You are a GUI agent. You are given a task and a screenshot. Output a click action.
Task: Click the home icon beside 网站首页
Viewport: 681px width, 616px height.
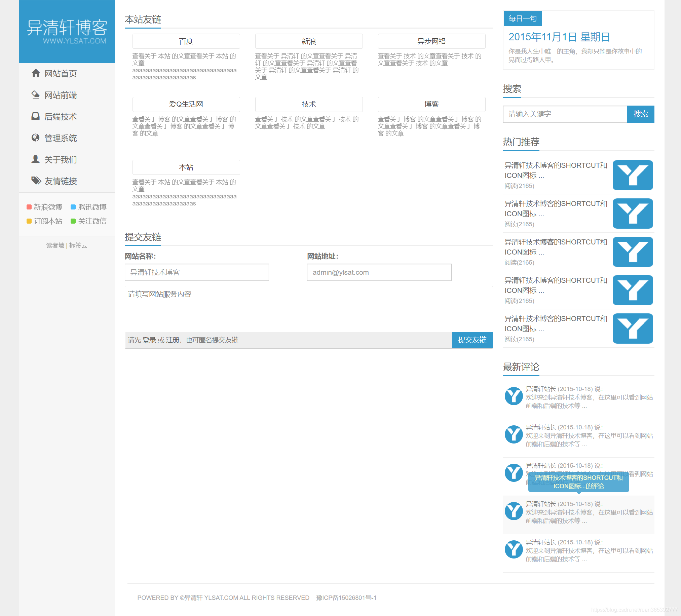point(36,73)
